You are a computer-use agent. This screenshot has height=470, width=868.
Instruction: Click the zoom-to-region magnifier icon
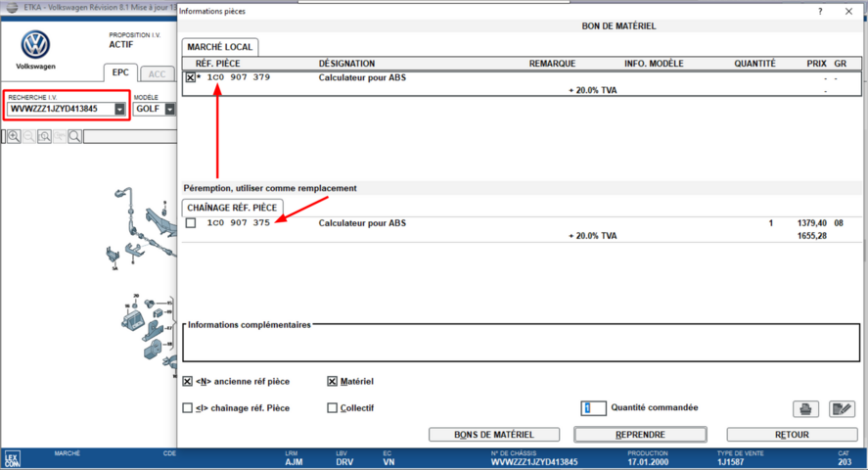coord(44,136)
